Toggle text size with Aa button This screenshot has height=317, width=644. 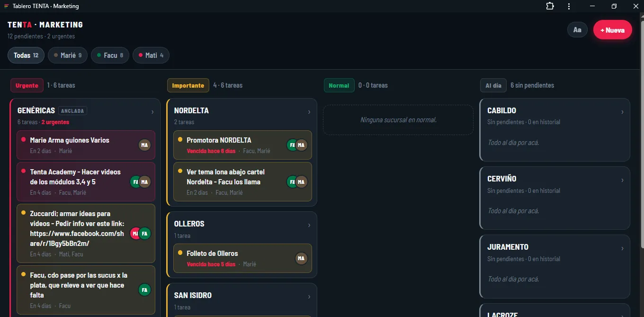tap(577, 30)
